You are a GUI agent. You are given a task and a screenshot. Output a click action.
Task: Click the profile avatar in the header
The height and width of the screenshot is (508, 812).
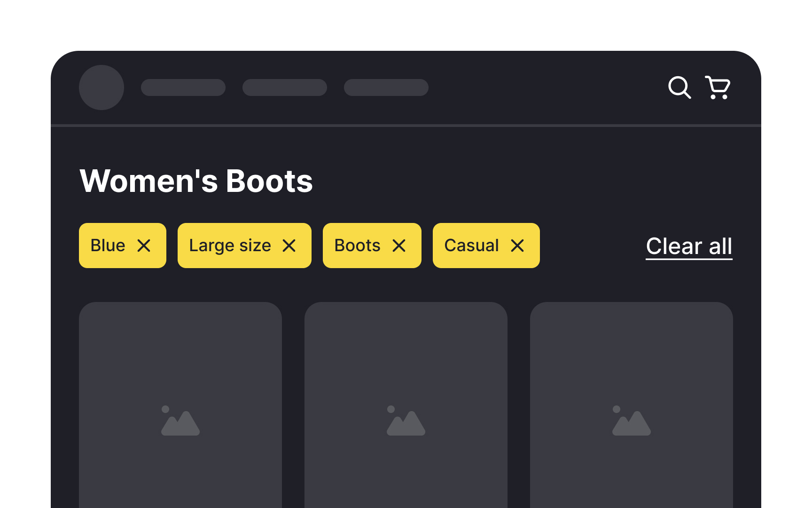coord(101,87)
